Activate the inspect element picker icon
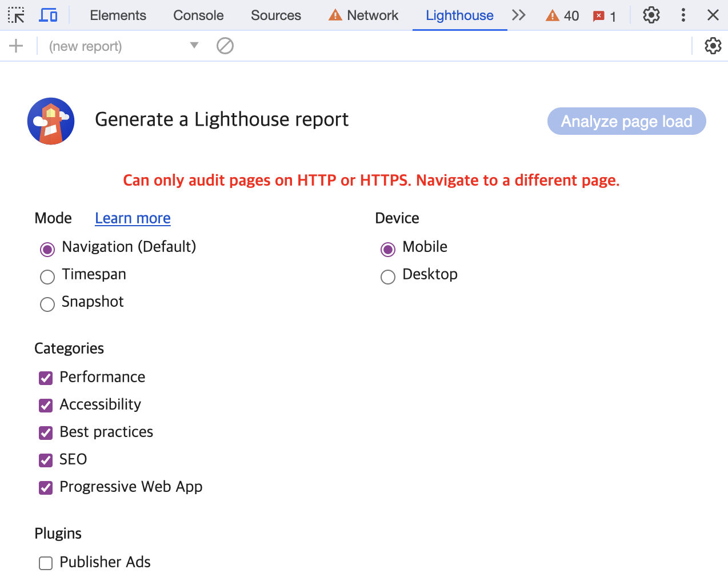728x585 pixels. tap(16, 15)
